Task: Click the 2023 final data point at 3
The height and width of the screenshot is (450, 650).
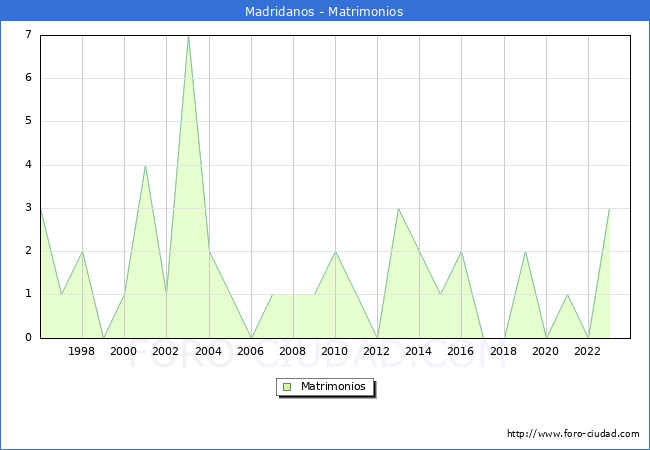Action: point(609,209)
